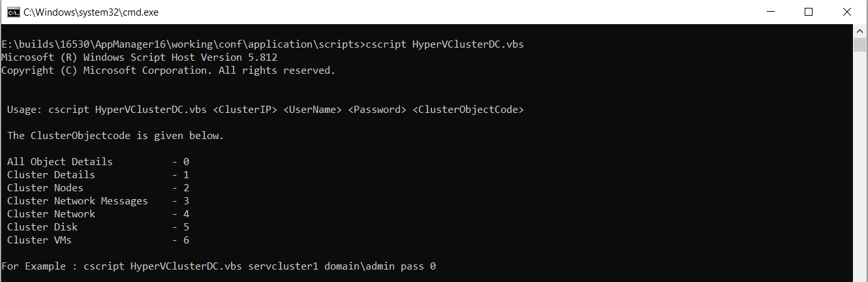
Task: Click the cmd.exe icon in title bar
Action: coord(11,12)
